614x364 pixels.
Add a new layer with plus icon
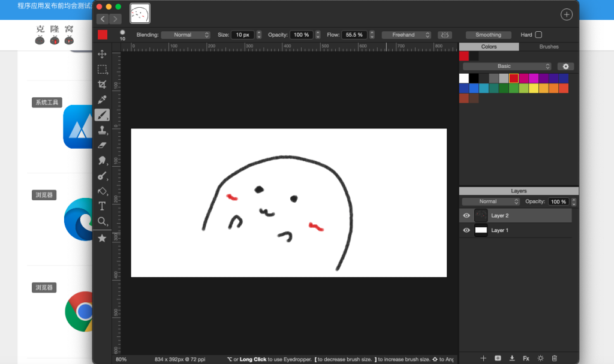tap(483, 358)
